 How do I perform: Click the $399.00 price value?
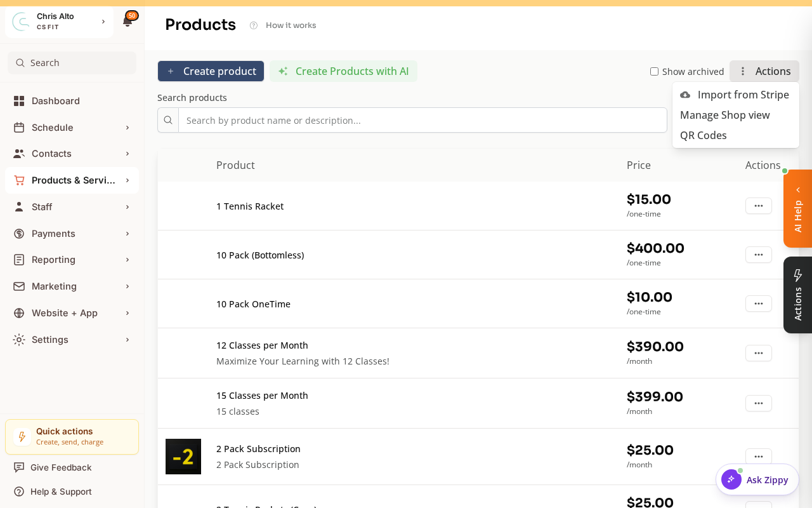tap(655, 397)
